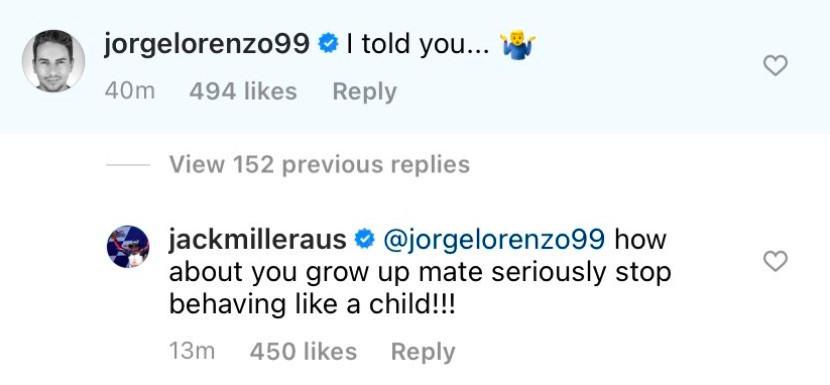Open the 494 likes list
Viewport: 830px width, 385px height.
[x=243, y=92]
